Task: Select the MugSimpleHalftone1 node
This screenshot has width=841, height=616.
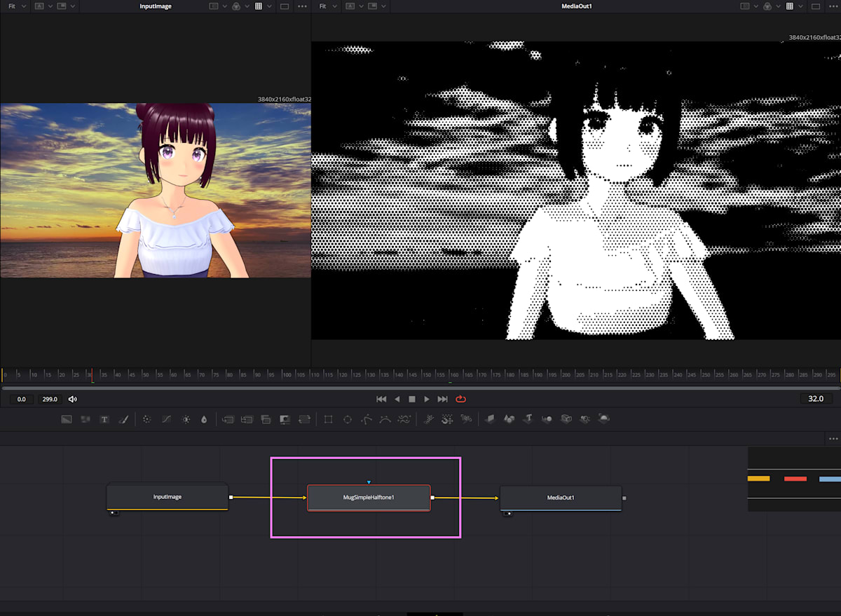Action: [369, 498]
